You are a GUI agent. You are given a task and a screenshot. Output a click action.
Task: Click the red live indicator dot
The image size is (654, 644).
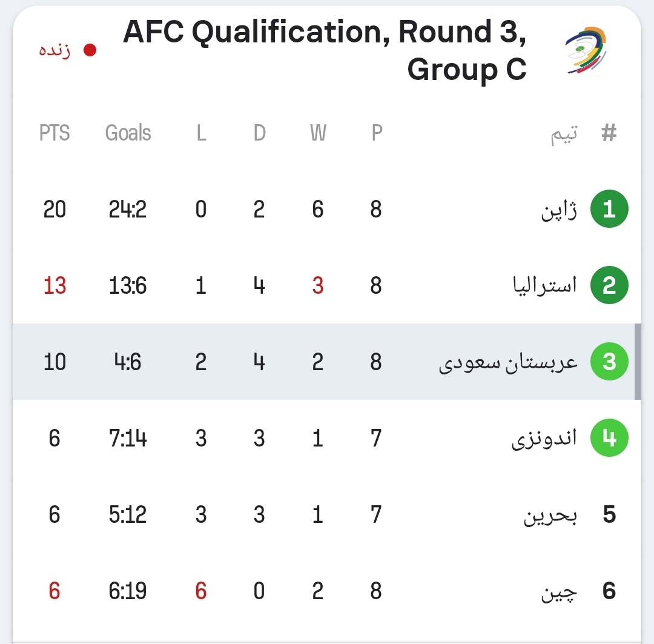coord(90,50)
